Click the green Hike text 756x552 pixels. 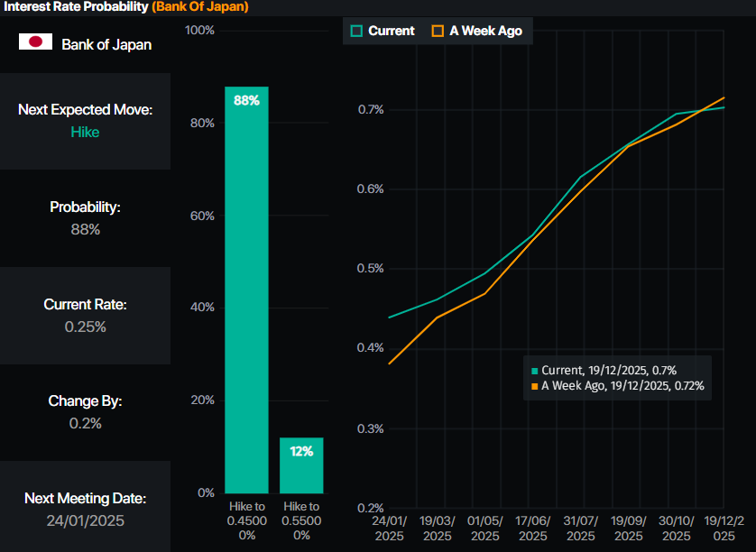pos(85,132)
